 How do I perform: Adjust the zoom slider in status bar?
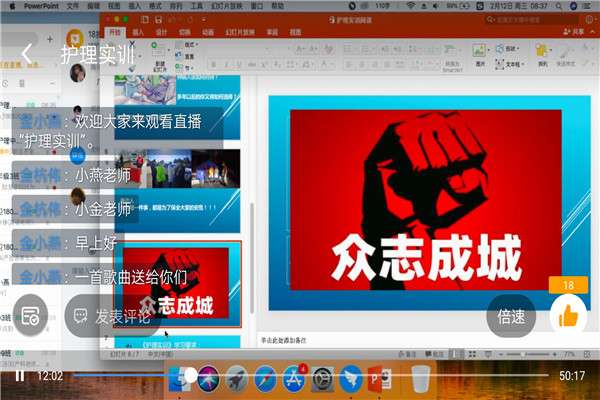click(523, 354)
